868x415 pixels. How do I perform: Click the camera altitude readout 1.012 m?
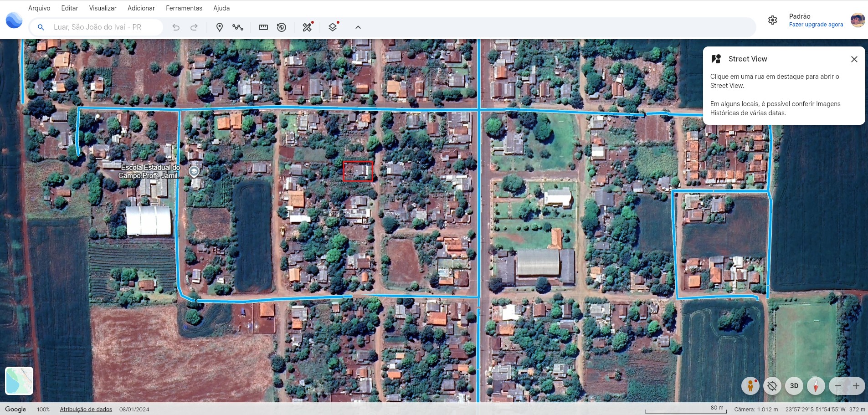pyautogui.click(x=756, y=410)
